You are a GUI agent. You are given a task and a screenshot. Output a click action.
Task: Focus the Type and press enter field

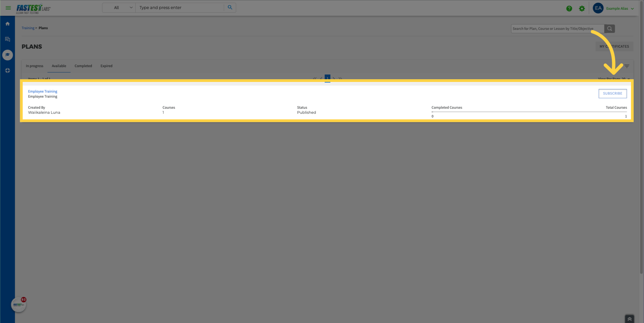(x=179, y=7)
